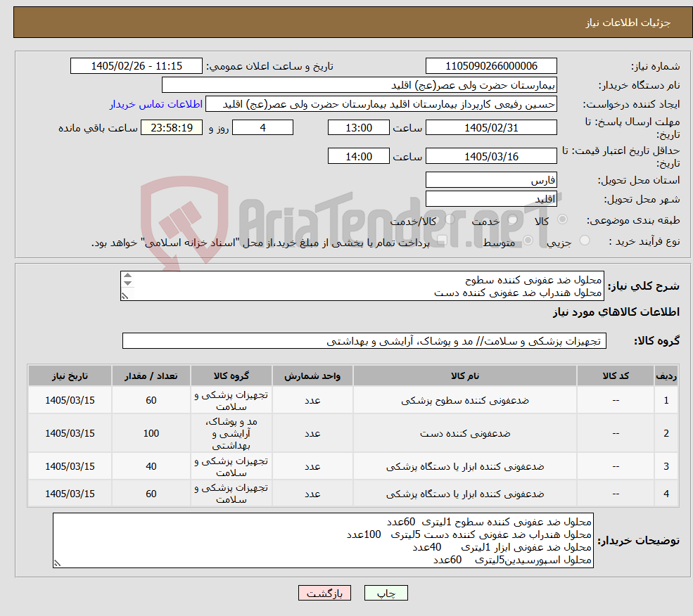The image size is (693, 616).
Task: Click the validity time field 14:00
Action: click(358, 156)
